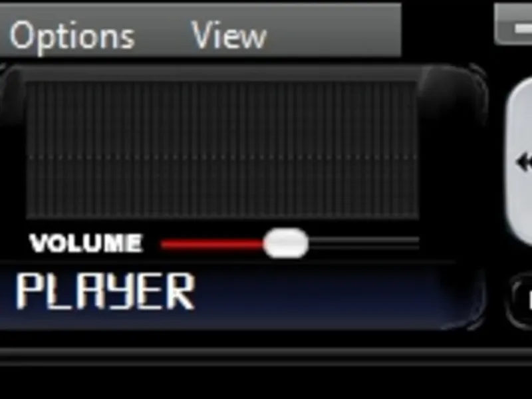Click the spectrum visualizer panel
Viewport: 532px width, 399px height.
pyautogui.click(x=223, y=150)
